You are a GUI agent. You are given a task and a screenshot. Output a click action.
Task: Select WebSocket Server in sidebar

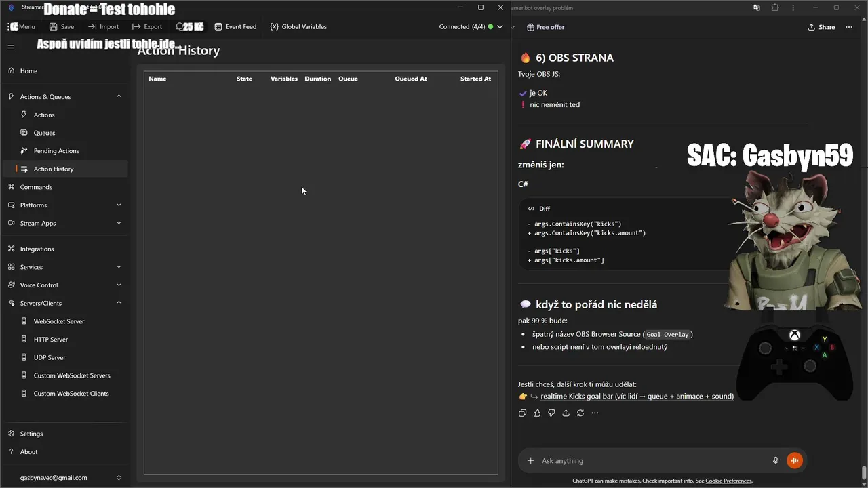coord(59,321)
